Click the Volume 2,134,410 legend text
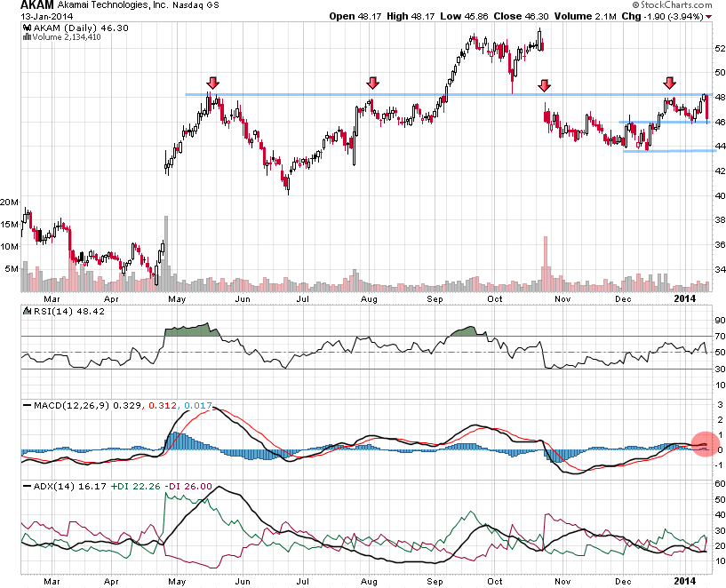The width and height of the screenshot is (726, 588). tap(67, 36)
